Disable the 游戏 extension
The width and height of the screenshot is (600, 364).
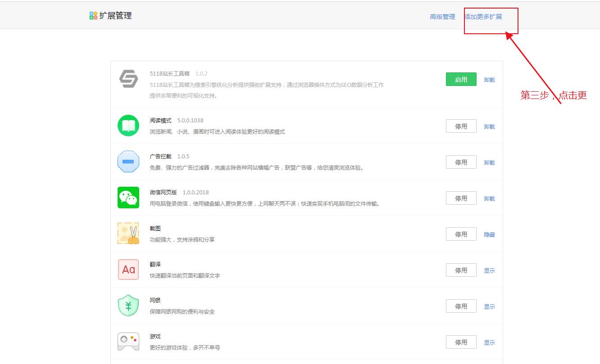tap(461, 342)
